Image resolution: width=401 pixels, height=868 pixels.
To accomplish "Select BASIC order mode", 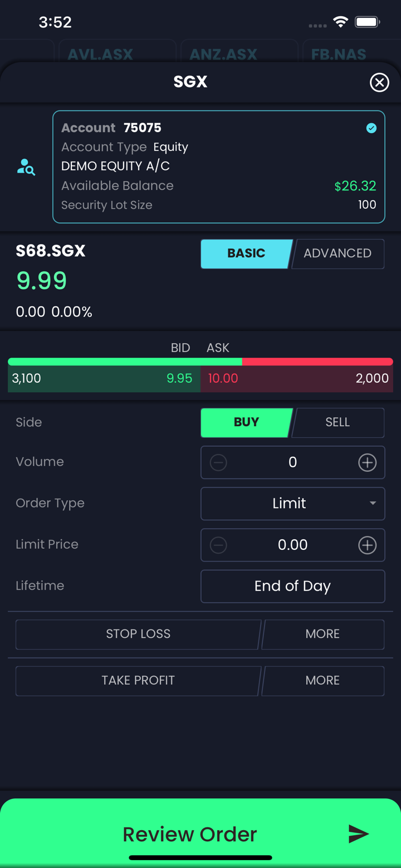I will (x=246, y=253).
